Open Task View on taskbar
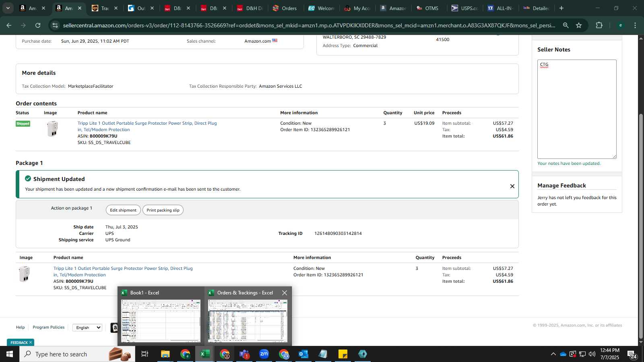644x362 pixels. [x=145, y=354]
